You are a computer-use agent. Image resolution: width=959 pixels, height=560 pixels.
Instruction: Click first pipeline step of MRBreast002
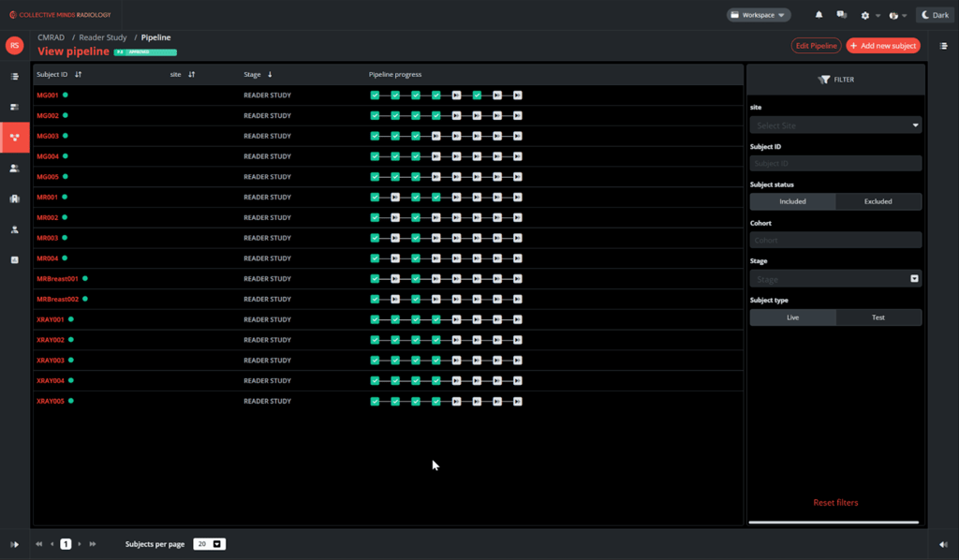(x=375, y=299)
